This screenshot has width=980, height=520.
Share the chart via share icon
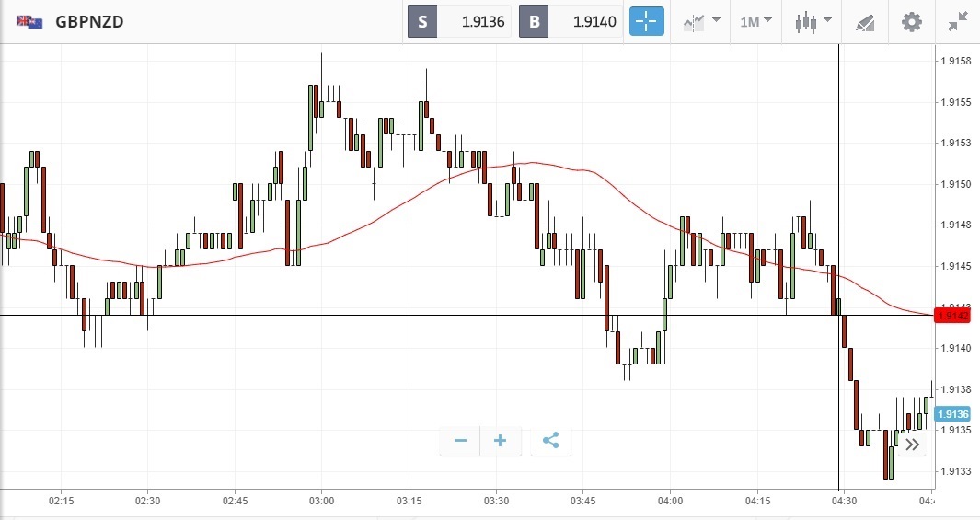pos(550,441)
